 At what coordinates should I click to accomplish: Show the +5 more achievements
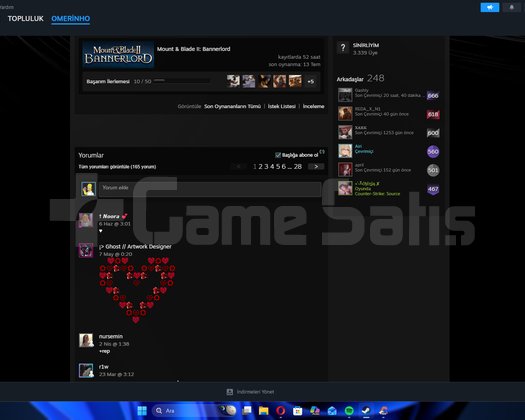click(311, 81)
